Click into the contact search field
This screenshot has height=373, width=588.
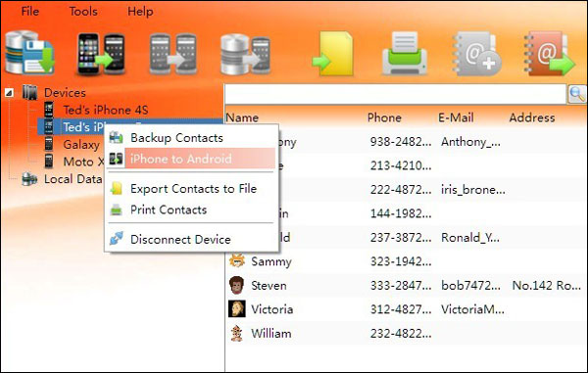click(395, 94)
